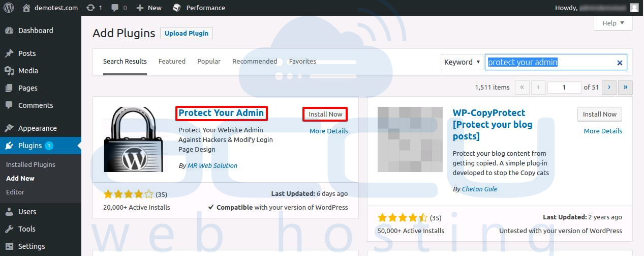Install the Protect Your Admin plugin

(325, 115)
